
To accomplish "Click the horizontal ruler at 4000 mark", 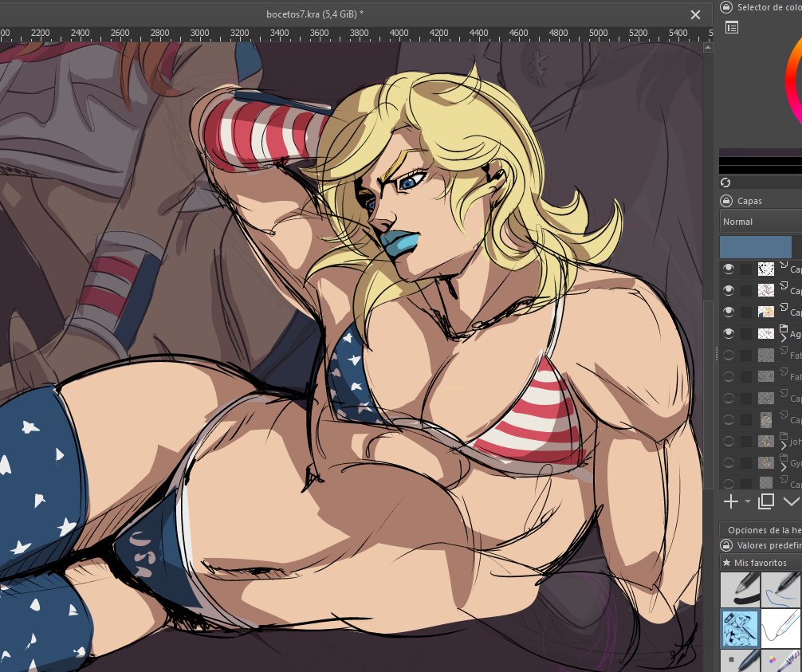I will click(399, 33).
